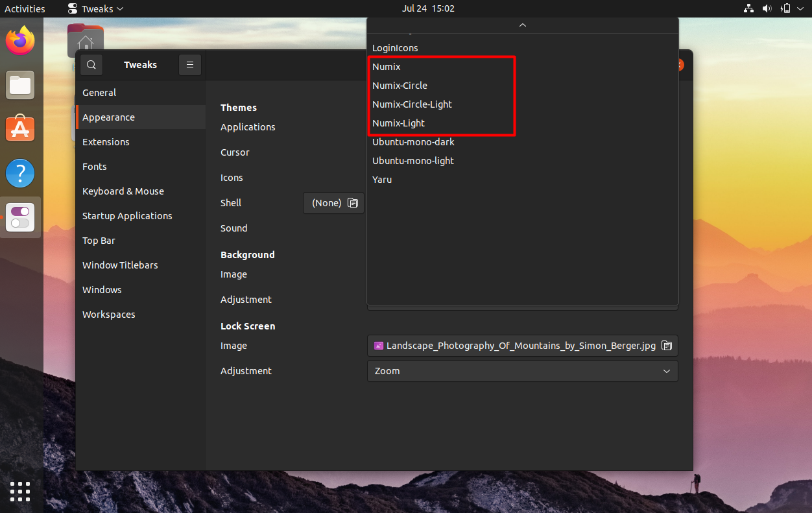The width and height of the screenshot is (812, 513).
Task: Click the Applications label in Themes
Action: coord(248,127)
